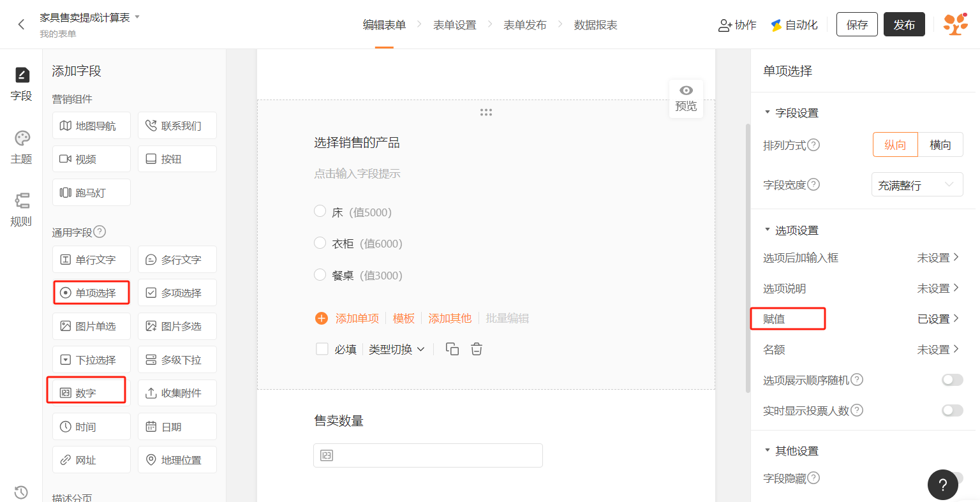Add a 数字 field

pyautogui.click(x=91, y=393)
